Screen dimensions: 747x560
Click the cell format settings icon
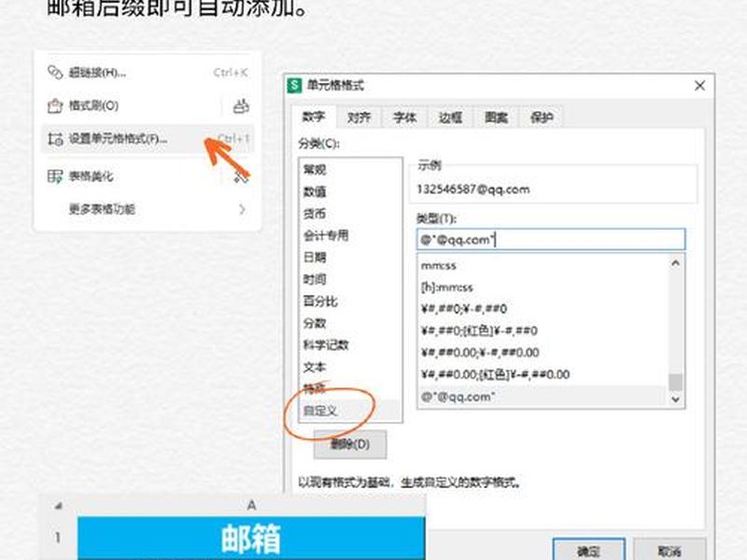click(x=55, y=139)
